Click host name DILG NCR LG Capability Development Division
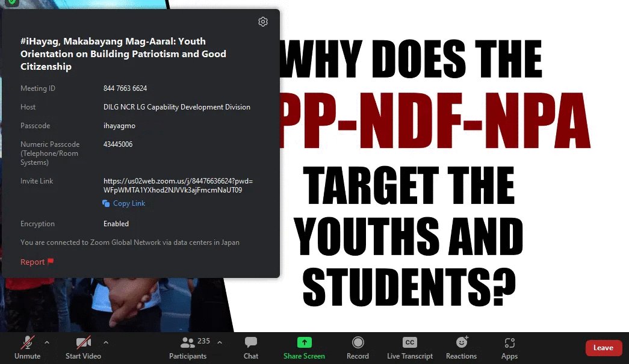Image resolution: width=629 pixels, height=364 pixels. click(177, 107)
